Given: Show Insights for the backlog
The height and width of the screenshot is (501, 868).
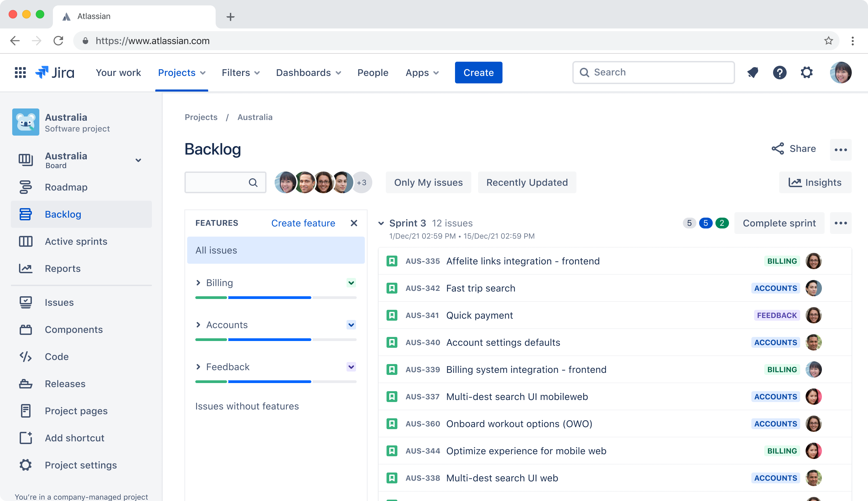Looking at the screenshot, I should 815,182.
